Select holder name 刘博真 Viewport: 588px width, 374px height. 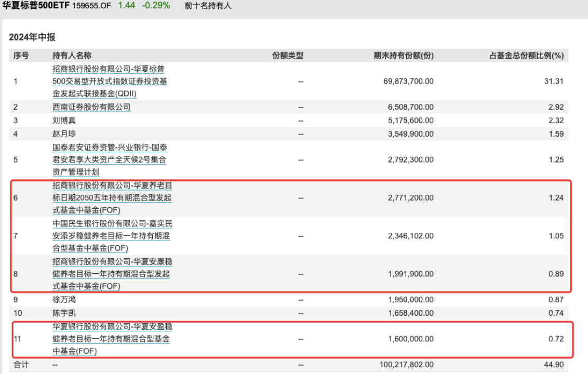click(x=64, y=121)
